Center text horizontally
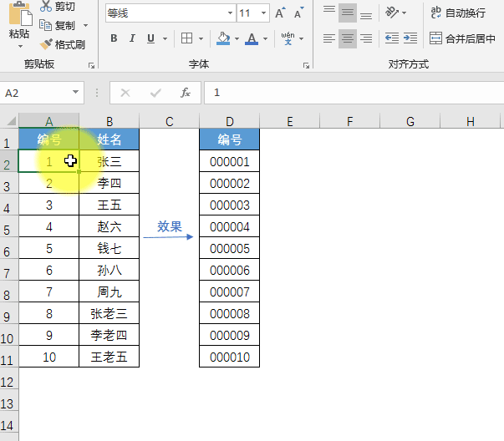504x441 pixels. tap(348, 38)
